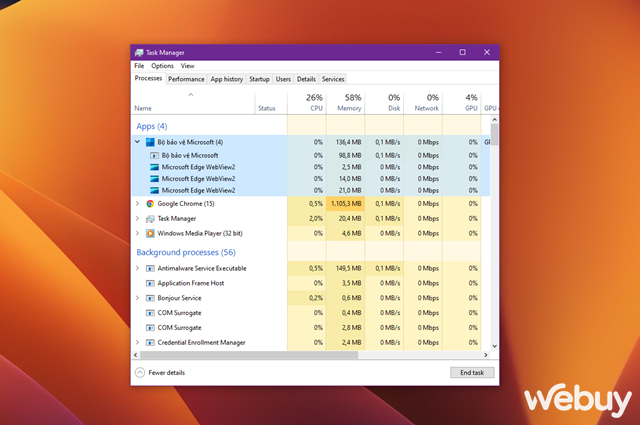Click the horizontal scrollbar right arrow

point(486,355)
